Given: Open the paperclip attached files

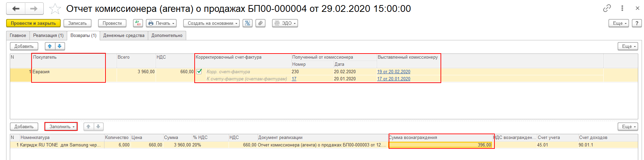Looking at the screenshot, I should (260, 23).
